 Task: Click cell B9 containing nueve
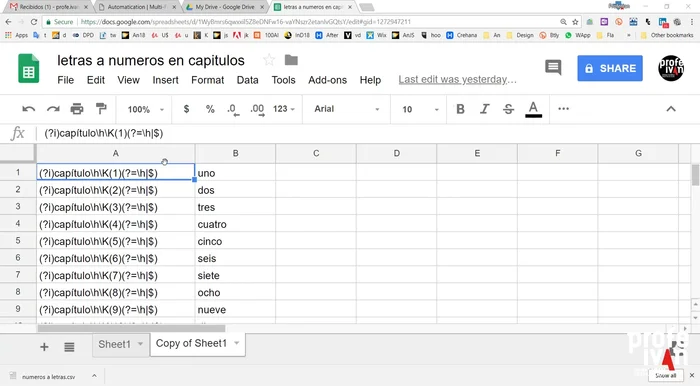pos(235,310)
